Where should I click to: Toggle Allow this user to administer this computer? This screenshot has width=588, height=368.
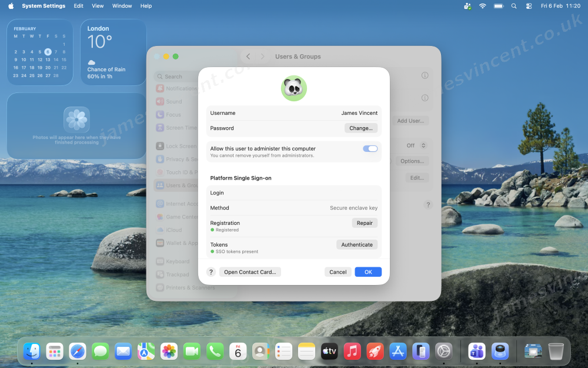point(370,148)
